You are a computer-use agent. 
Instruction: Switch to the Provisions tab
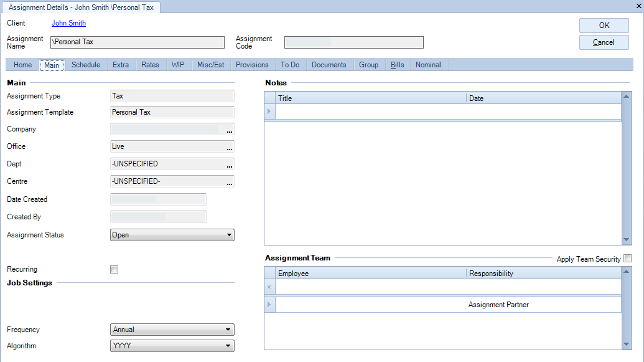pos(252,65)
